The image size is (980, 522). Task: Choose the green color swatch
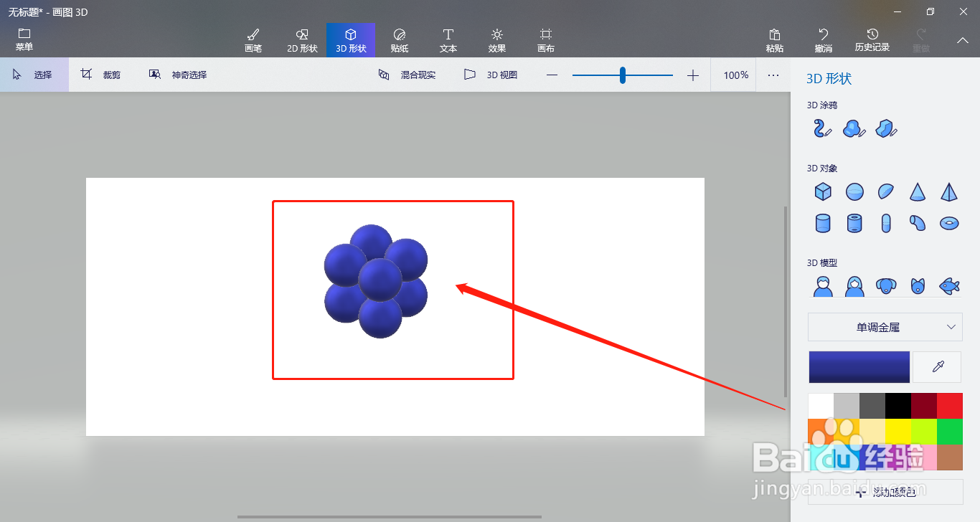950,432
